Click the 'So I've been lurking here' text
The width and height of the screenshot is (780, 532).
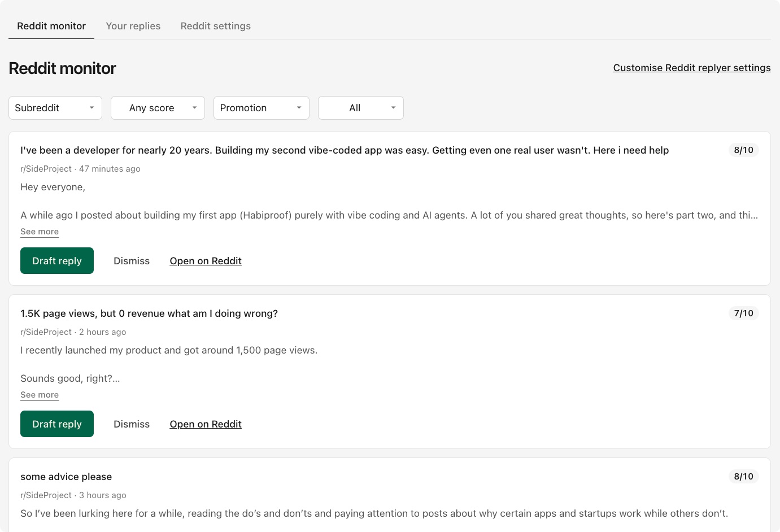[374, 513]
